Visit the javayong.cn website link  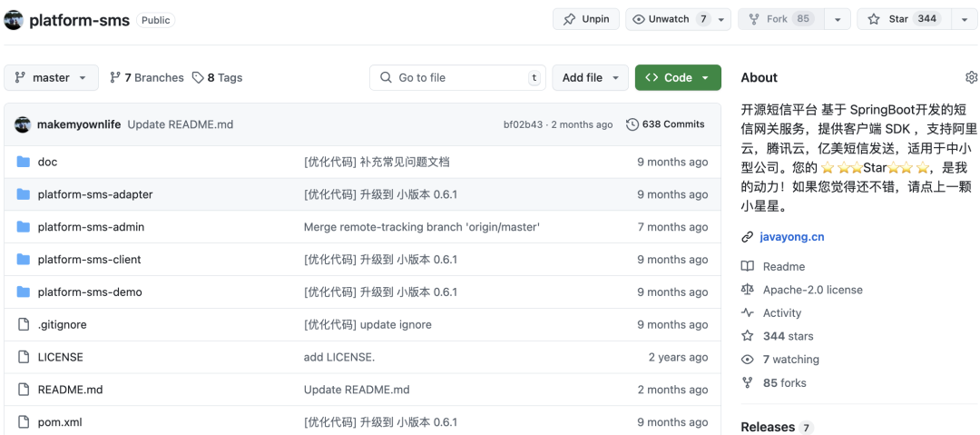tap(792, 237)
